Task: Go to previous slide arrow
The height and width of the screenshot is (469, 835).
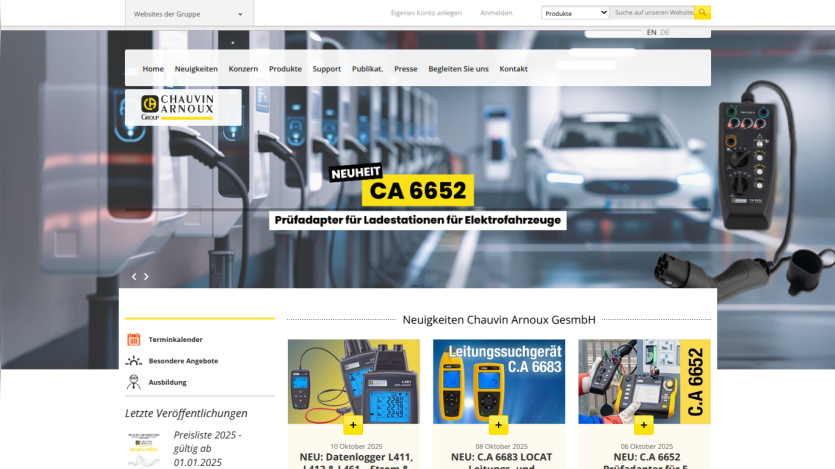Action: click(x=134, y=277)
